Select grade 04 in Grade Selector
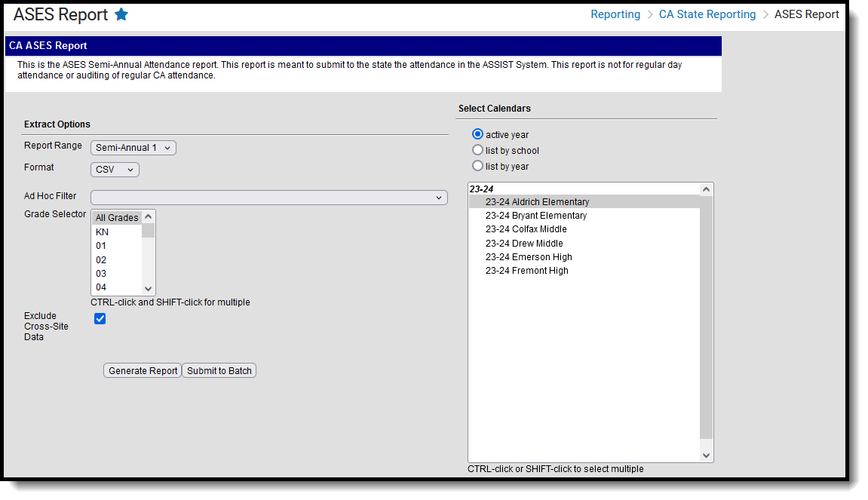Viewport: 868px width, 500px height. tap(117, 287)
